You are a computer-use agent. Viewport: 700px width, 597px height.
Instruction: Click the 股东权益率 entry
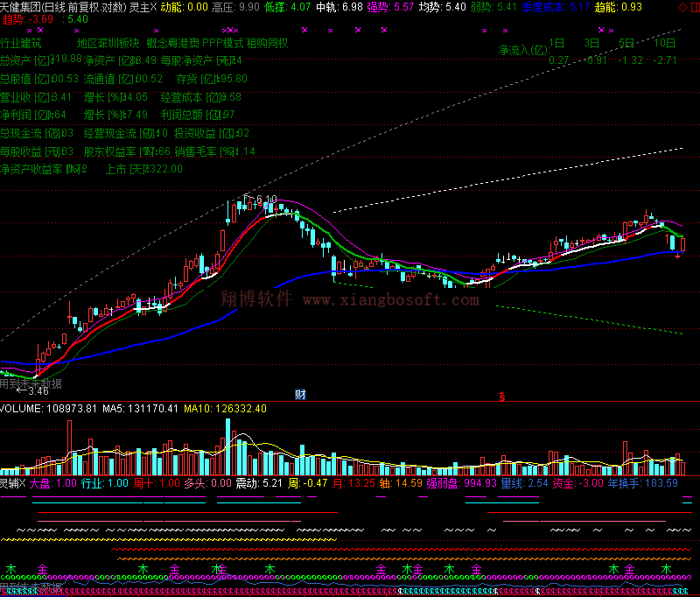[127, 151]
